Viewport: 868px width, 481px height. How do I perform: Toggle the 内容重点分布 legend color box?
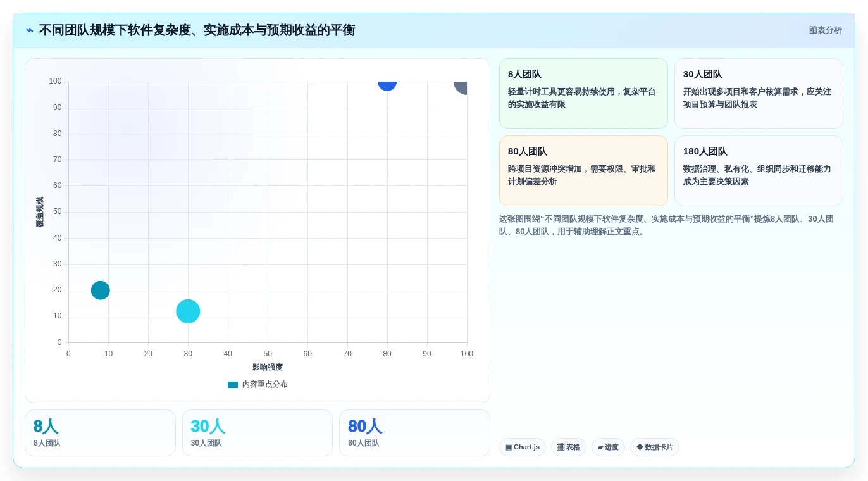233,385
